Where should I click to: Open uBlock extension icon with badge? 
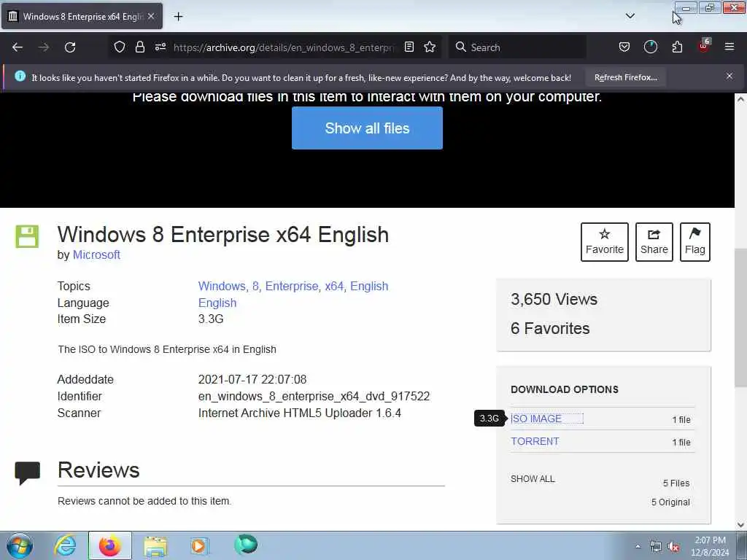point(704,46)
